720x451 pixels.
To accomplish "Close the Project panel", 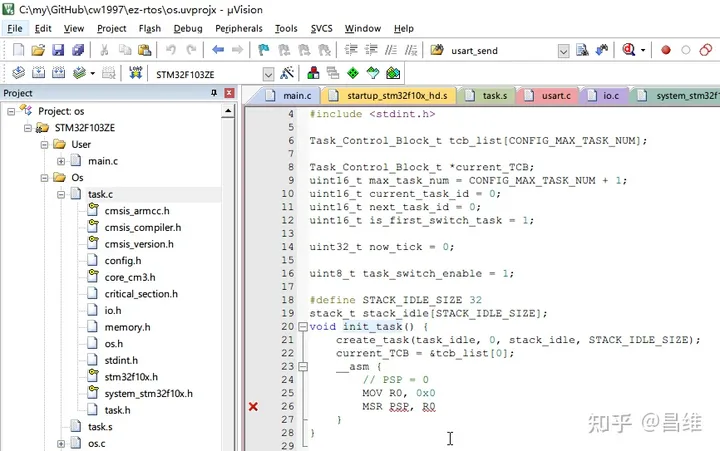I will (229, 93).
